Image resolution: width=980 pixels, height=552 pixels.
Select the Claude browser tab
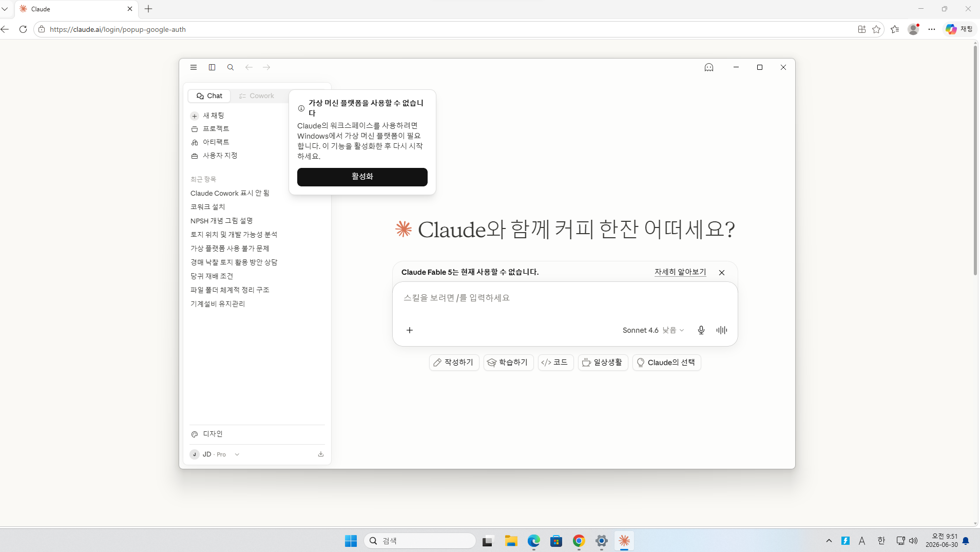pyautogui.click(x=76, y=9)
